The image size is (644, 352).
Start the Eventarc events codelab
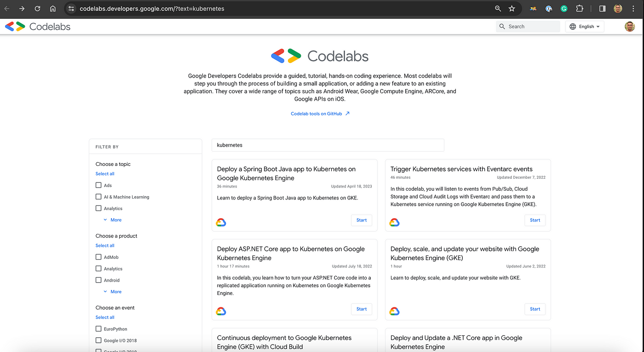[x=535, y=220]
